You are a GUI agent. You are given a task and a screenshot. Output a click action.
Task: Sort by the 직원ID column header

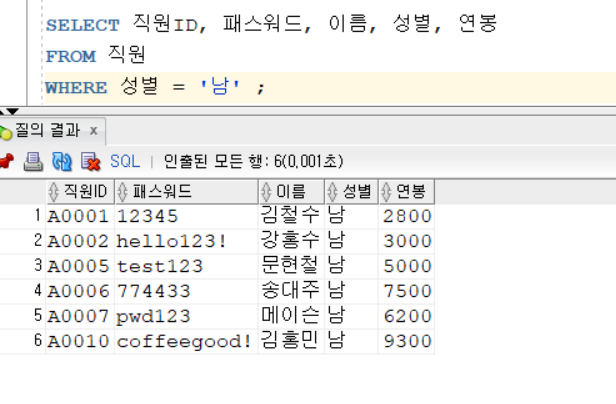[80, 192]
